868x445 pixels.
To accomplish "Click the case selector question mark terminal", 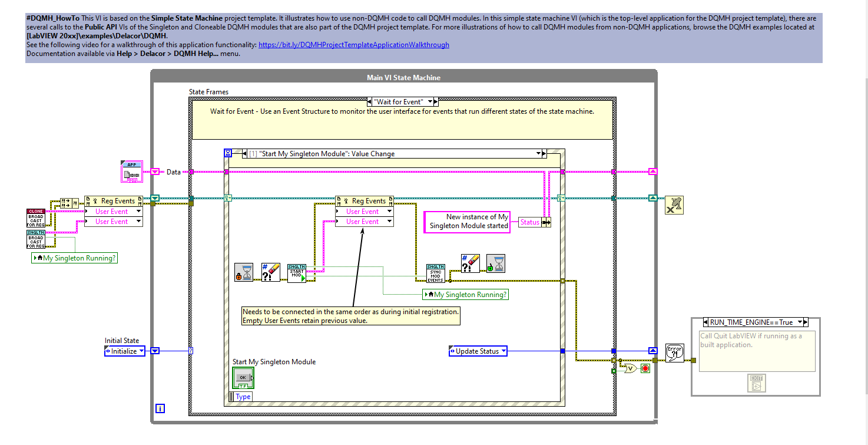I will (x=191, y=351).
